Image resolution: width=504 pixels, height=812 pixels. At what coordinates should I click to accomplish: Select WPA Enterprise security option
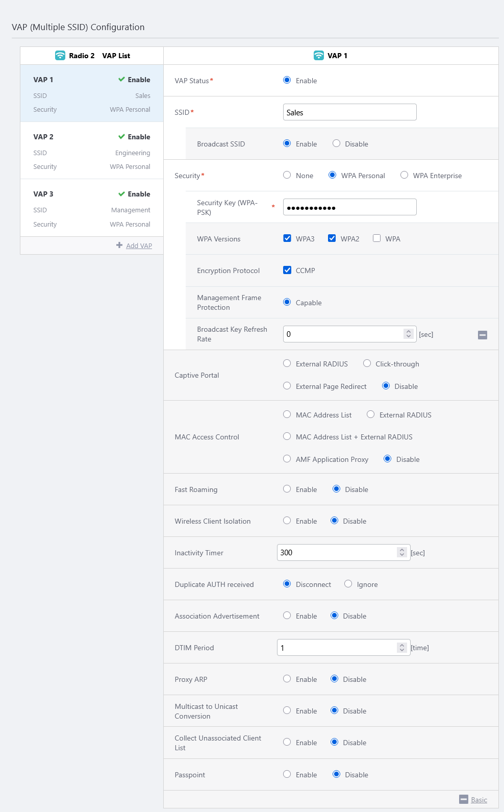point(405,175)
